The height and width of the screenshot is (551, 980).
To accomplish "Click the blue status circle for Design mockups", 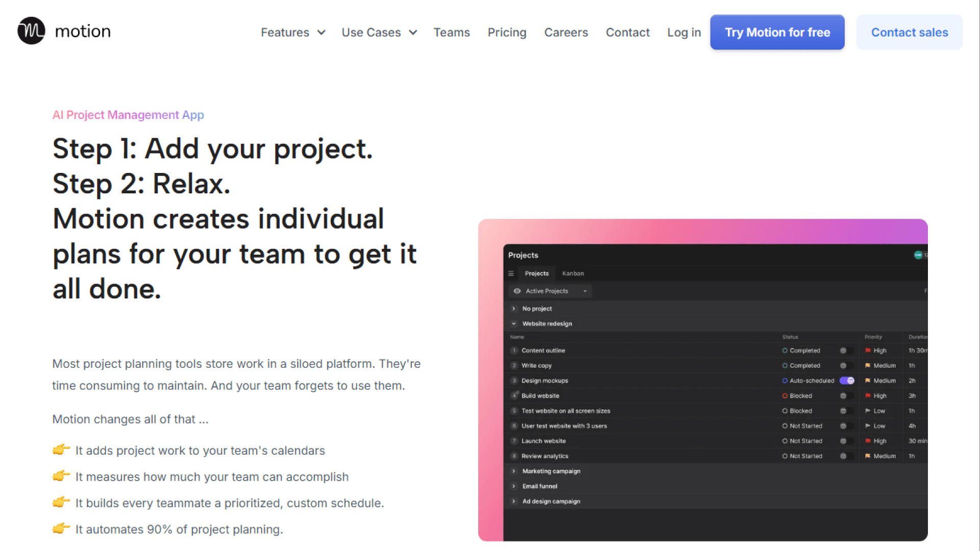I will click(785, 381).
